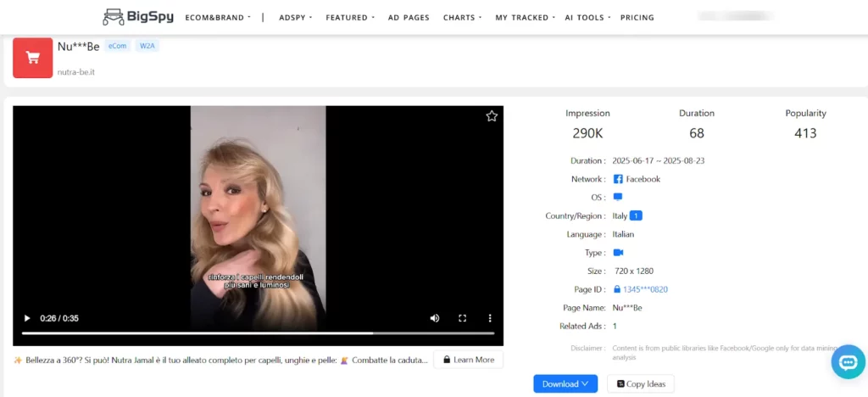Viewport: 868px width, 397px height.
Task: Click the Duration value 68
Action: [x=697, y=133]
